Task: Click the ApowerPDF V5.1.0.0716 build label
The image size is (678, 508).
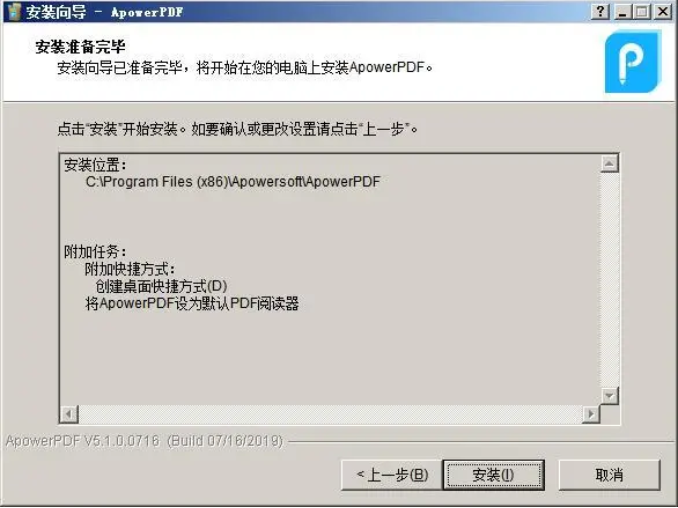Action: point(144,441)
